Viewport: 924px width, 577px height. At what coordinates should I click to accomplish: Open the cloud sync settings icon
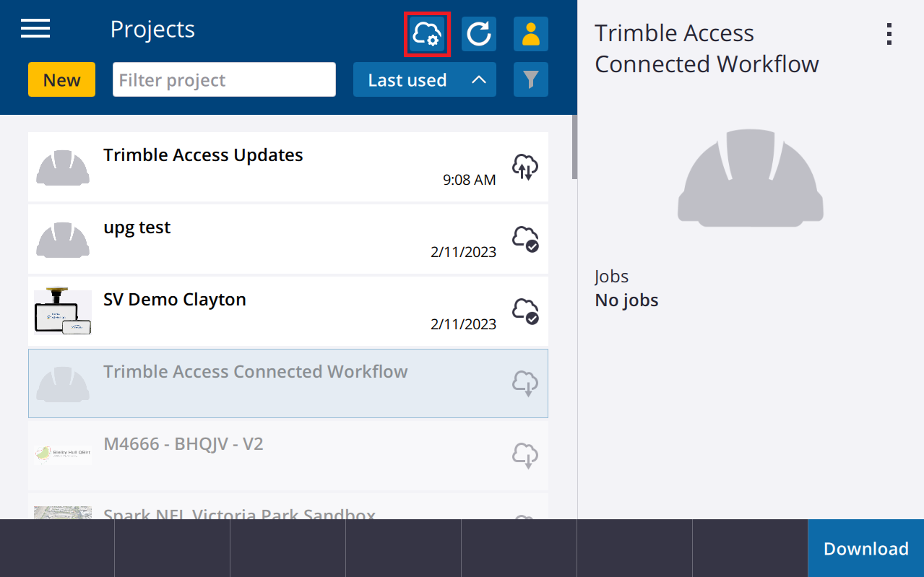(x=427, y=33)
